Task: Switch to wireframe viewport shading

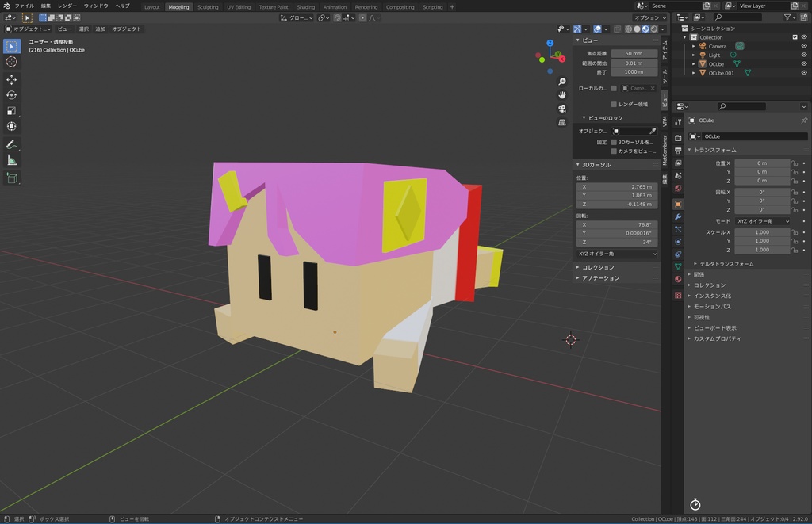Action: (628, 29)
